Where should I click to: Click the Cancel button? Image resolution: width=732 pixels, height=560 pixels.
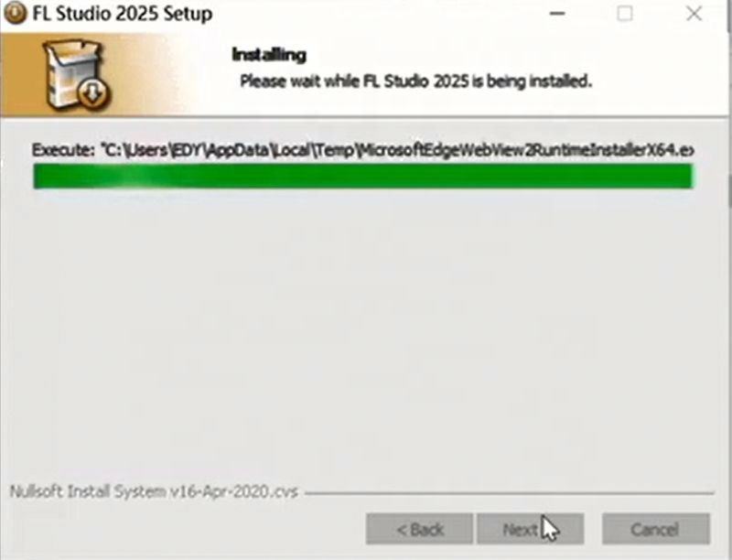[x=656, y=529]
